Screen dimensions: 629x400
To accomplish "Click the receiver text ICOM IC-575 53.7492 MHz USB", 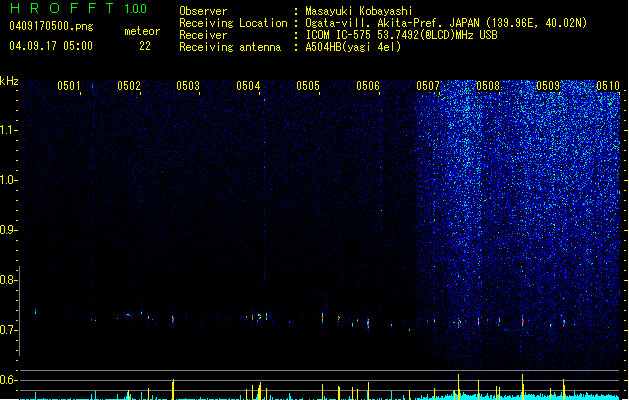I will [401, 35].
